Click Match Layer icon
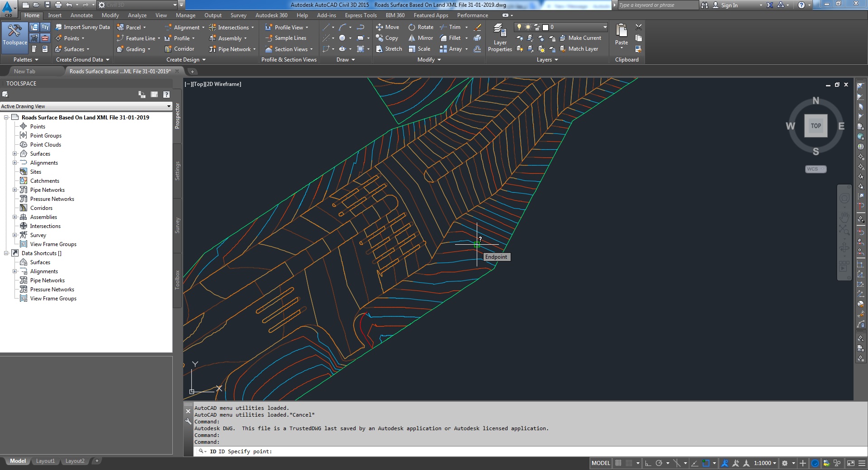The width and height of the screenshot is (868, 470). click(x=563, y=49)
